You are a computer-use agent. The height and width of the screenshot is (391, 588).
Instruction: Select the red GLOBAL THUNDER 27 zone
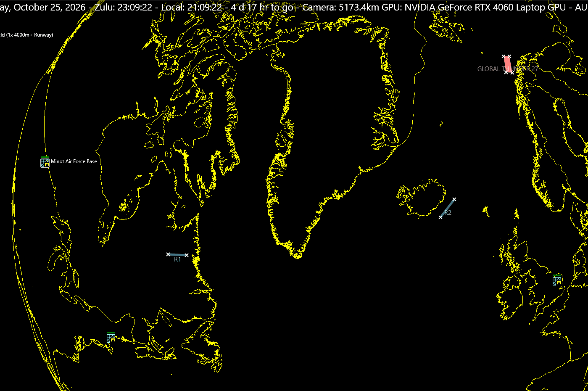point(508,64)
